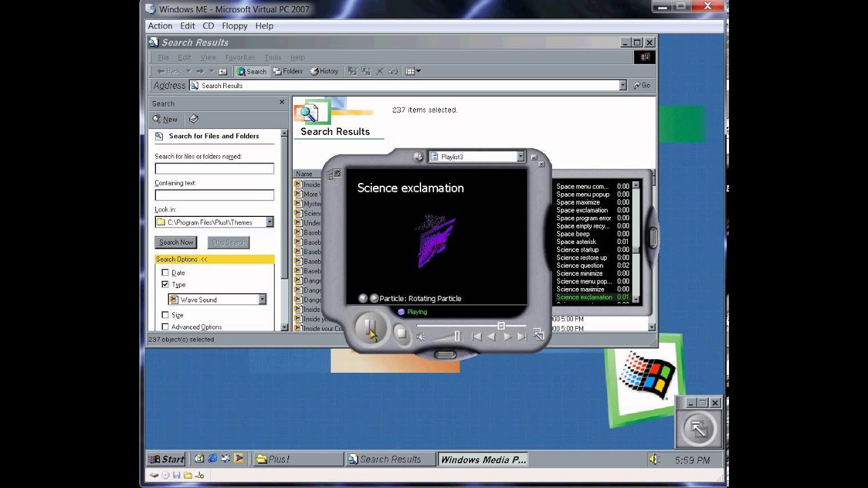Select the previous visualization arrow
Image resolution: width=868 pixels, height=488 pixels.
(363, 298)
